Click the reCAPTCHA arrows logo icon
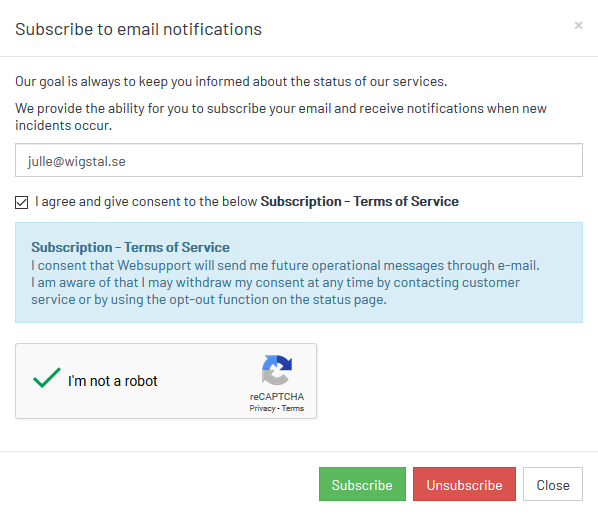 pyautogui.click(x=277, y=370)
